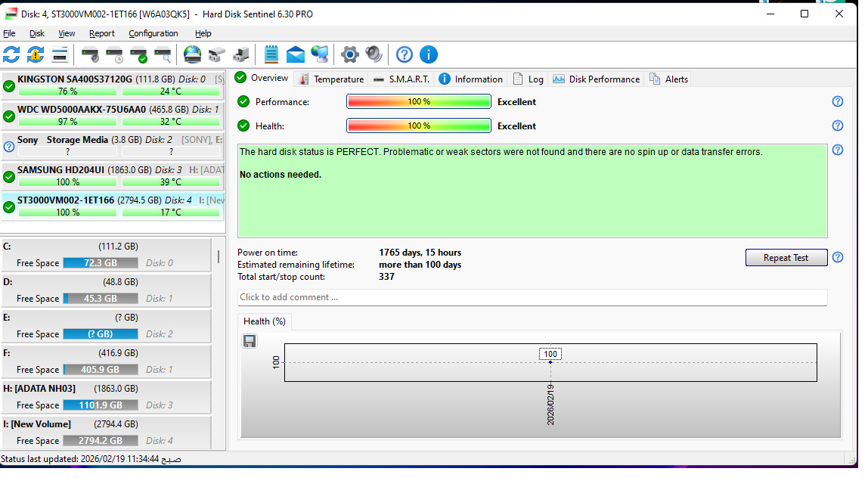Switch to the Alerts tab

click(x=668, y=79)
